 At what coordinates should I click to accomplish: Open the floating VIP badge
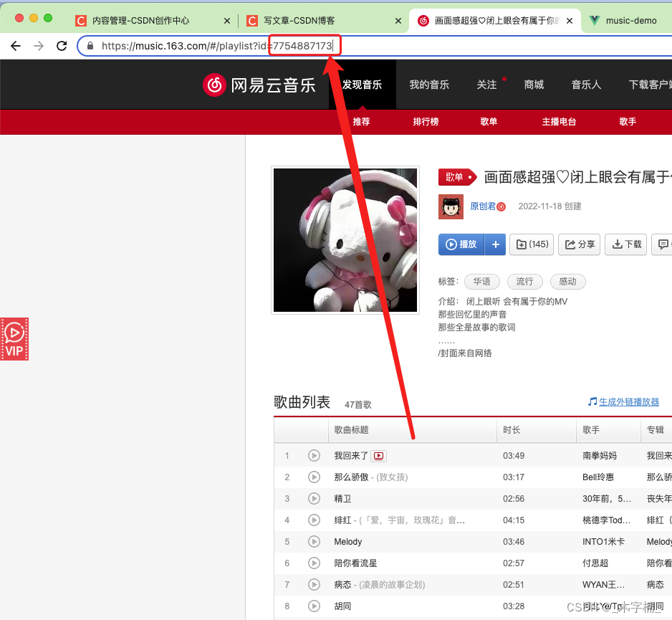pos(14,339)
